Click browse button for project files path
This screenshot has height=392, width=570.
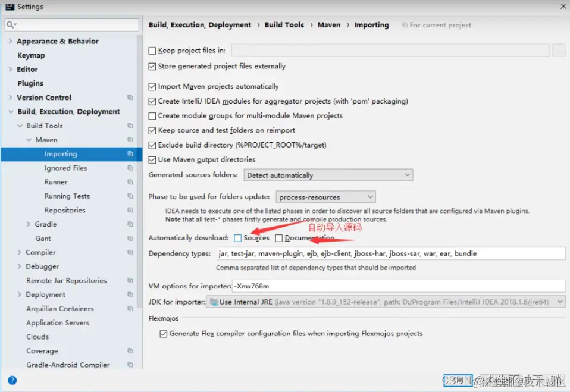tap(559, 51)
